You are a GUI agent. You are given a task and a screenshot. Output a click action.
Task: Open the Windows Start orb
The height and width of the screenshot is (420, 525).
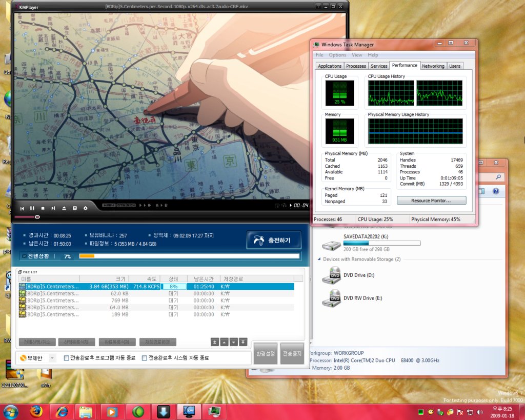pos(11,412)
